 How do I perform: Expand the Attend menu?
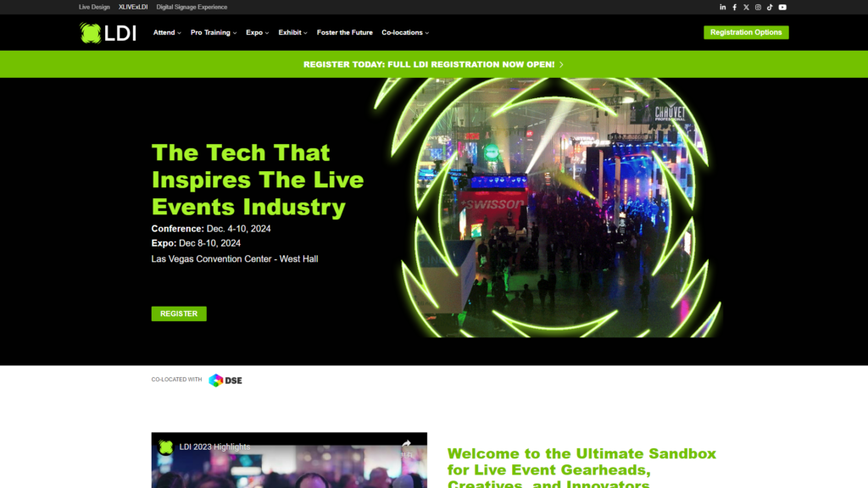[167, 33]
